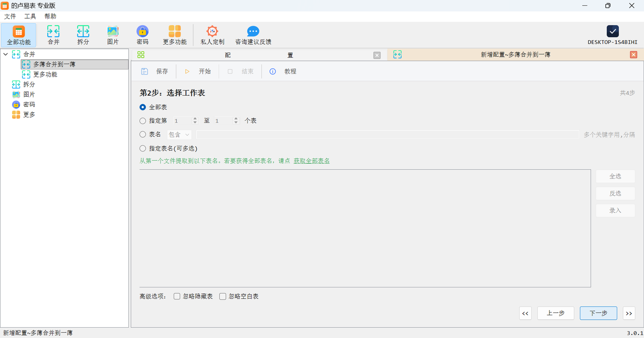Open 私人定制 gear icon

click(x=212, y=31)
